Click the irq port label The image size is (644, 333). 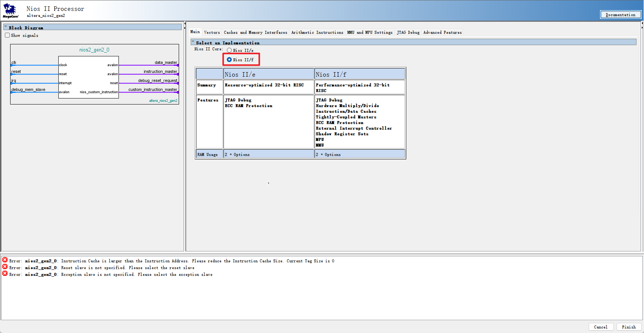click(14, 80)
